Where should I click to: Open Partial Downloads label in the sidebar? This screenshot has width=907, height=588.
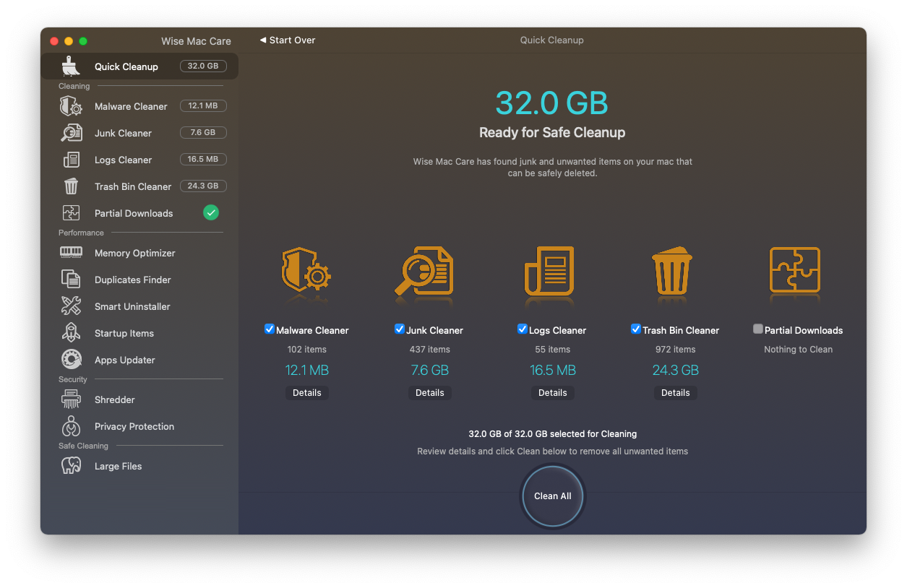134,213
